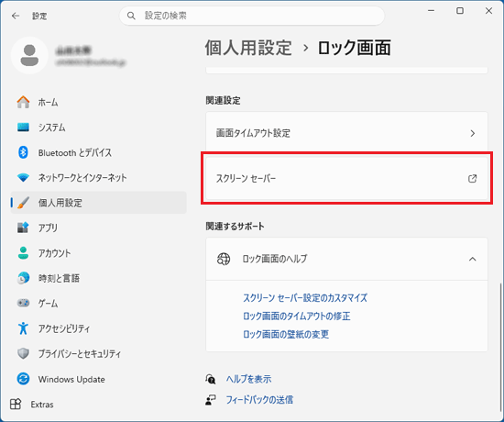Image resolution: width=504 pixels, height=422 pixels.
Task: Click the privacy shield icon
Action: pos(23,353)
